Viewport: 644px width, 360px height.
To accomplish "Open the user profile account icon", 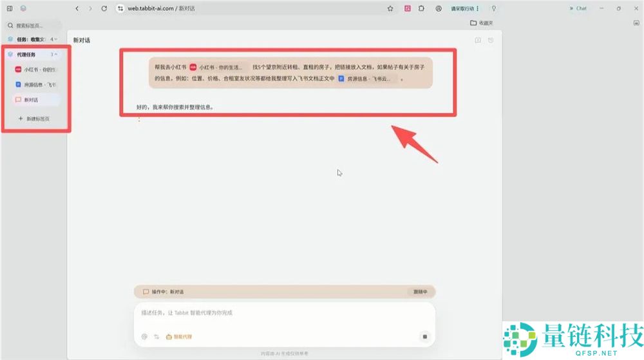I will click(439, 8).
